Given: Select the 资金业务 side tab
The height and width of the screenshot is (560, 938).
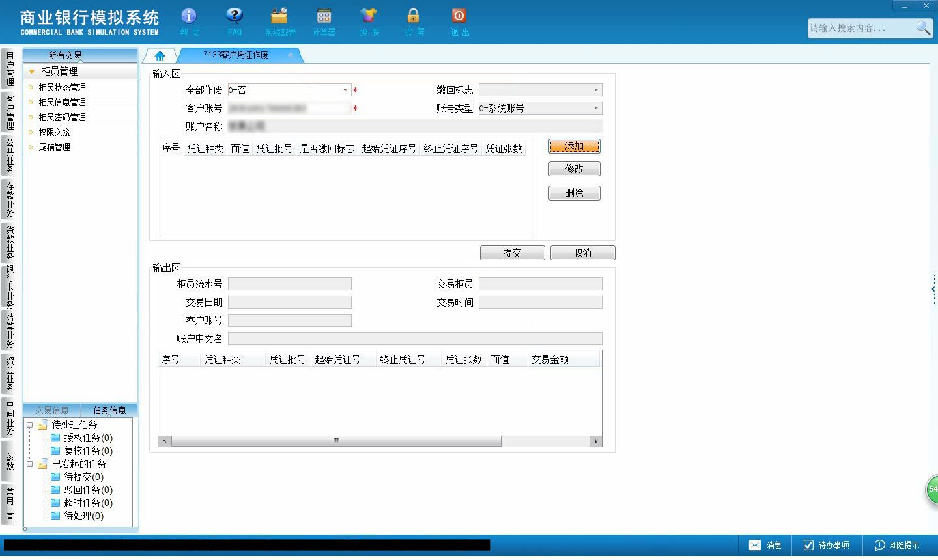Looking at the screenshot, I should 10,374.
